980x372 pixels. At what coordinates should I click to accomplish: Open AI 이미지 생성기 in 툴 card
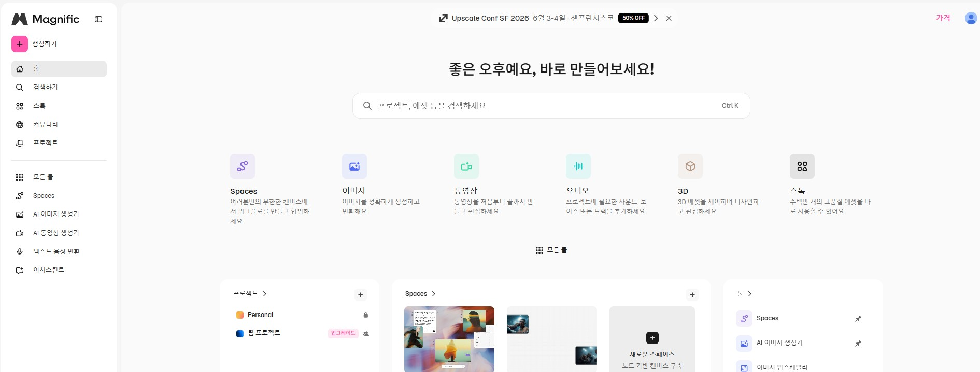click(779, 343)
